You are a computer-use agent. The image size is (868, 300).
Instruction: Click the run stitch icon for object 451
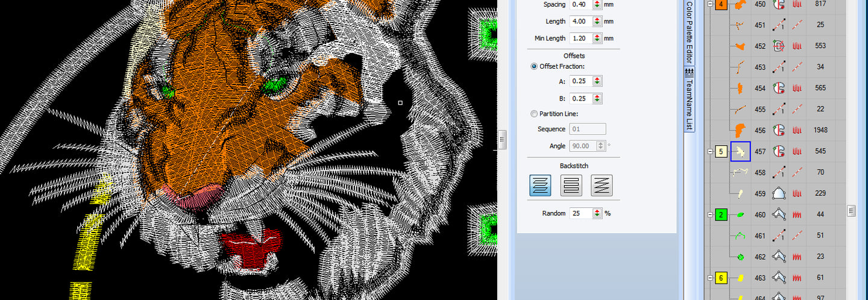click(x=779, y=25)
